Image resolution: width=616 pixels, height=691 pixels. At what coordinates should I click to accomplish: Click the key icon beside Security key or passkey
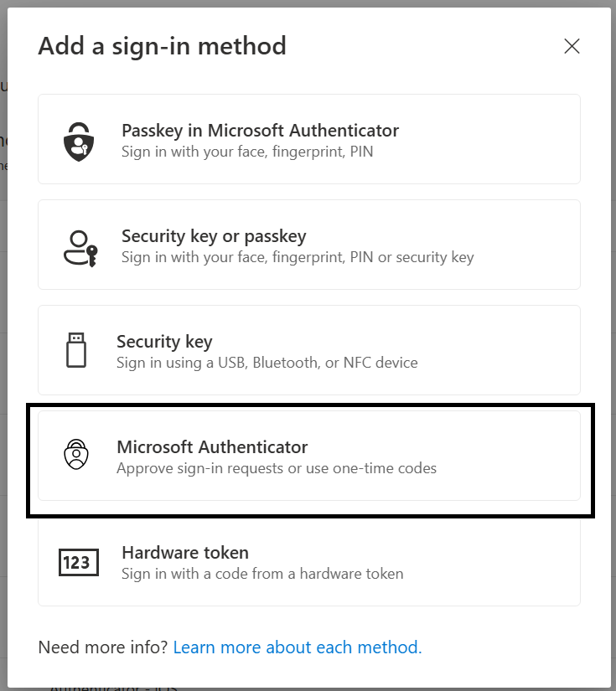click(78, 245)
